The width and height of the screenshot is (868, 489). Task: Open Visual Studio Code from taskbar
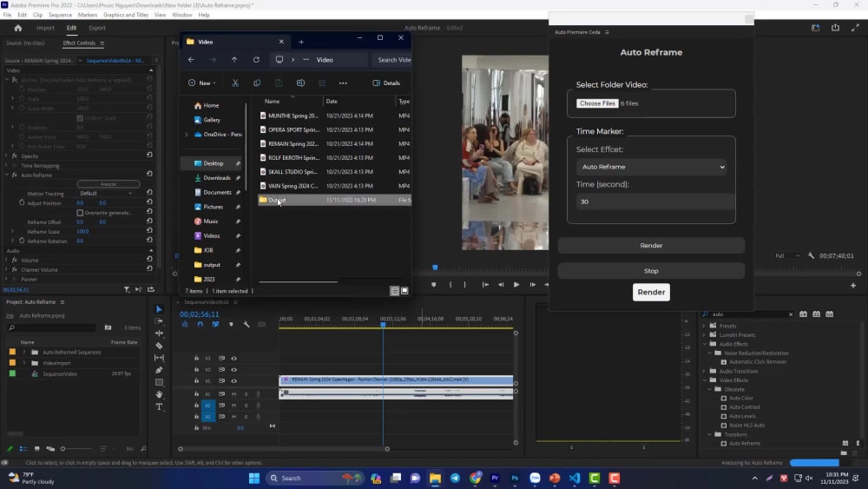pyautogui.click(x=575, y=478)
